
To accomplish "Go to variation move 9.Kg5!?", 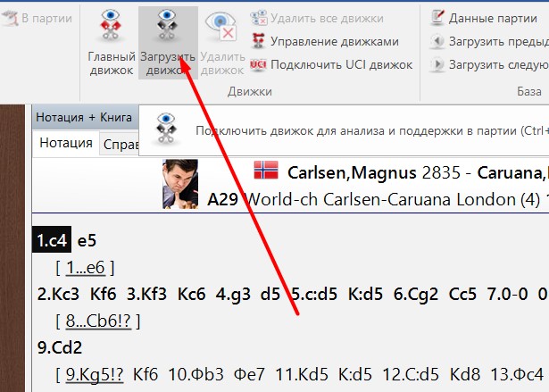I will [x=95, y=374].
